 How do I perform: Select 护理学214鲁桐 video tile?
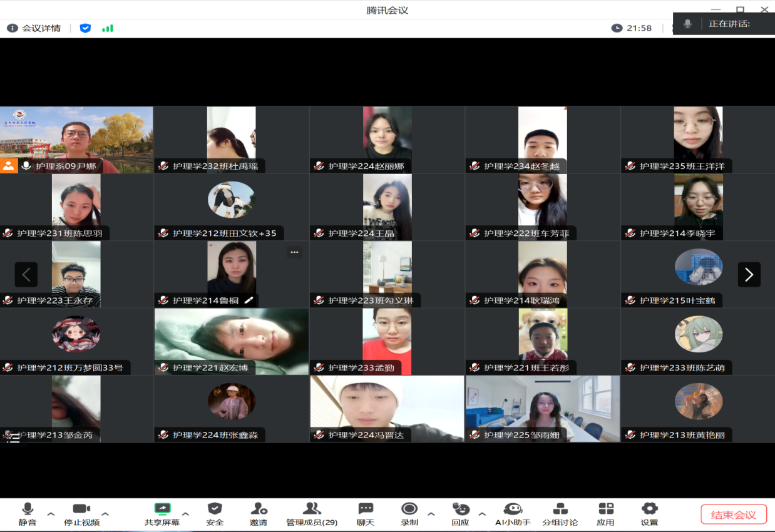(231, 274)
